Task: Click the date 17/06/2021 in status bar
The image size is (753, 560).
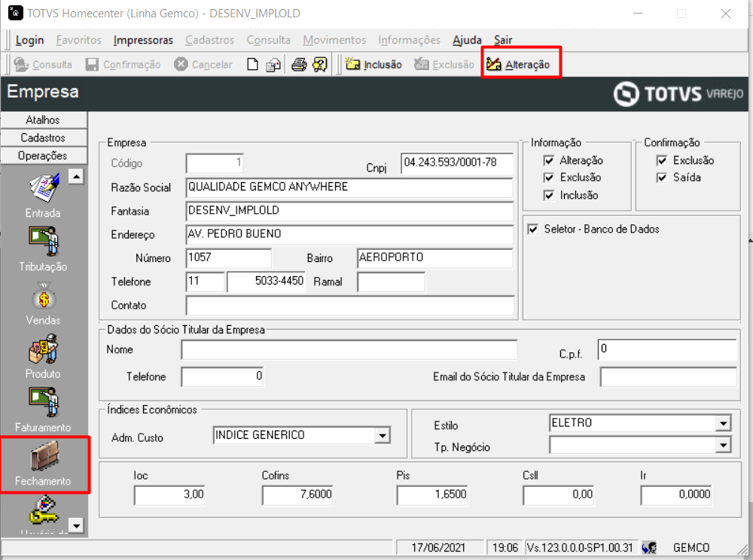Action: (x=438, y=547)
